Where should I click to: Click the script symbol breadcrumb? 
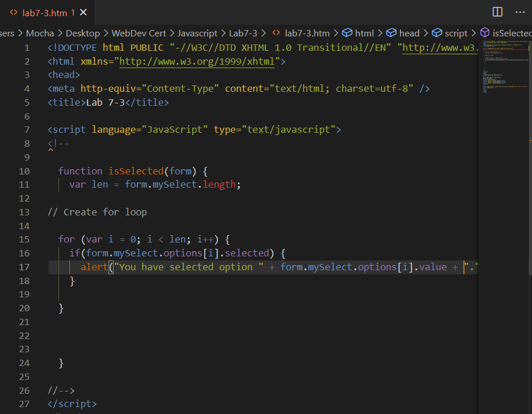click(x=456, y=33)
